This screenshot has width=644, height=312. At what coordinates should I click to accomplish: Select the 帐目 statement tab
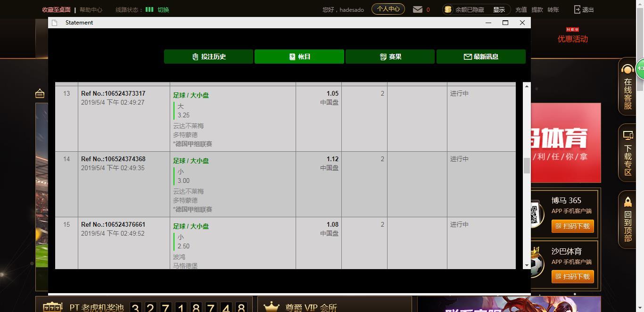click(x=299, y=57)
